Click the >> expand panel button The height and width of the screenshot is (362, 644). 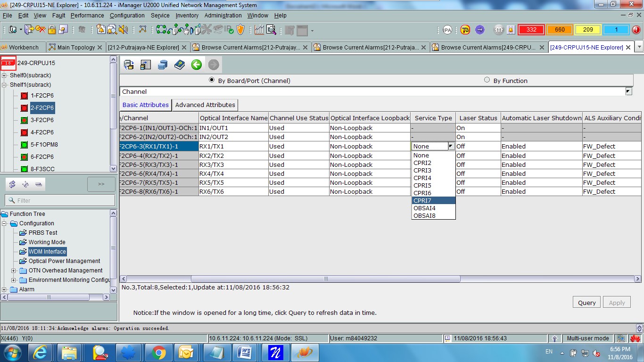coord(101,184)
